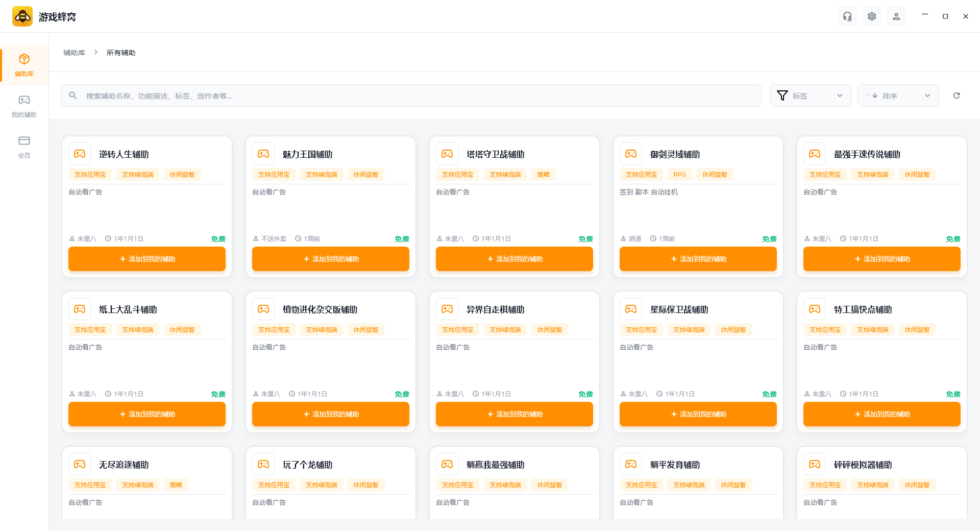Click 支持绿泡泡 tag on 最强手速传说辅助
The height and width of the screenshot is (531, 980).
click(x=872, y=175)
